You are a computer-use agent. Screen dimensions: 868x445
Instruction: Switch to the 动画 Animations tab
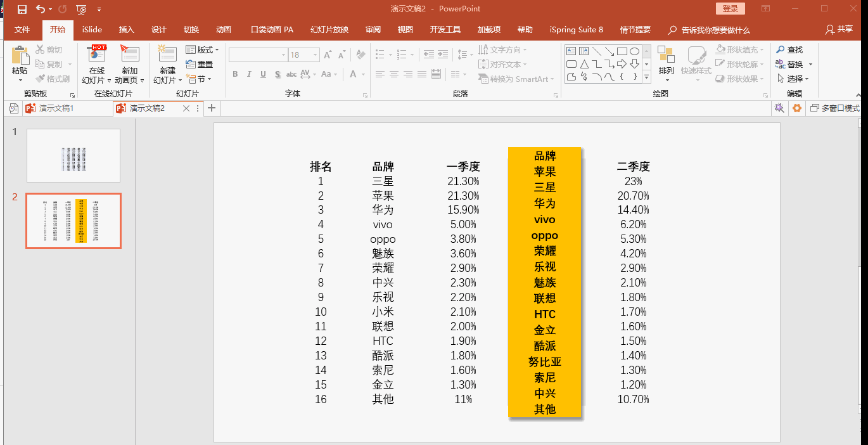(x=224, y=30)
